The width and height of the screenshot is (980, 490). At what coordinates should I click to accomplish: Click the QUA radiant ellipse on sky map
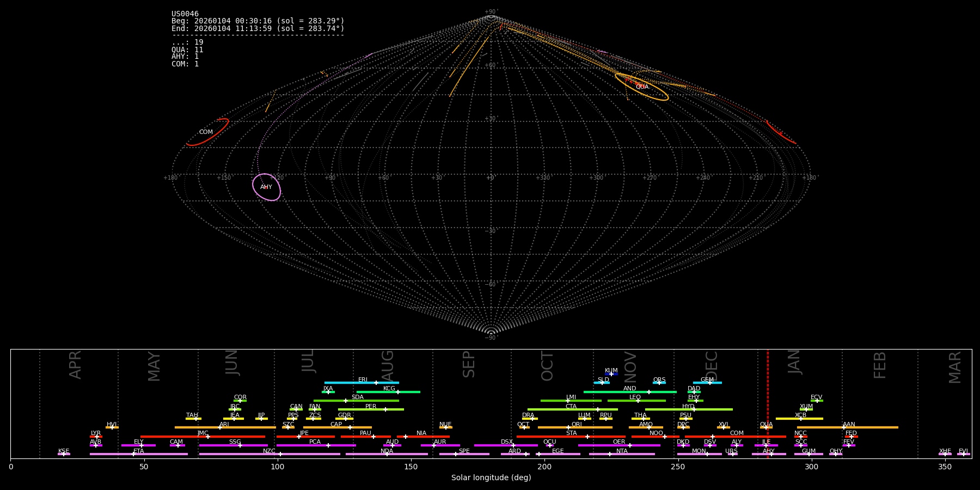(642, 87)
